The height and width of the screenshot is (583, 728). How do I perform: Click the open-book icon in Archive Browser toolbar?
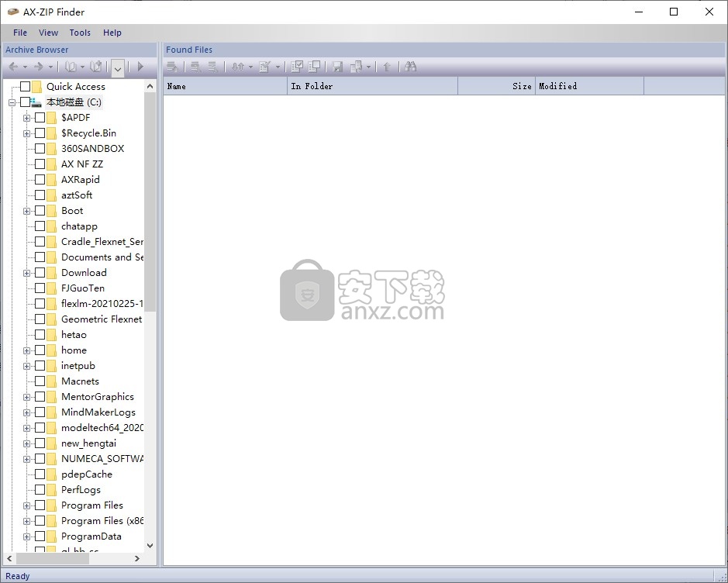[x=71, y=67]
